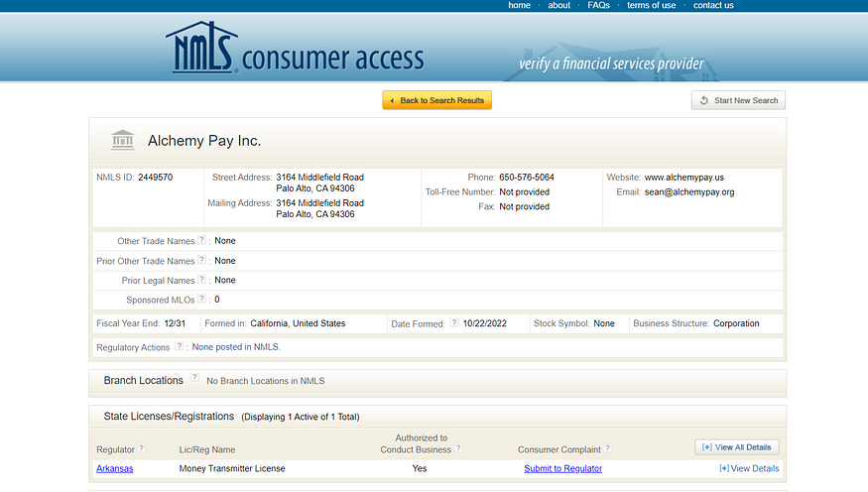The width and height of the screenshot is (868, 492).
Task: Click None posted in NMLS link
Action: pos(236,347)
